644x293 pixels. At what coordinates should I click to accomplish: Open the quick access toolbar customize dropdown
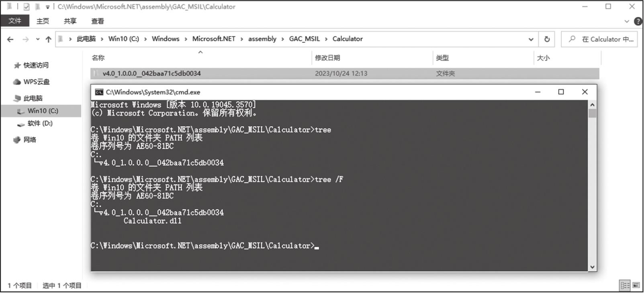[x=47, y=7]
